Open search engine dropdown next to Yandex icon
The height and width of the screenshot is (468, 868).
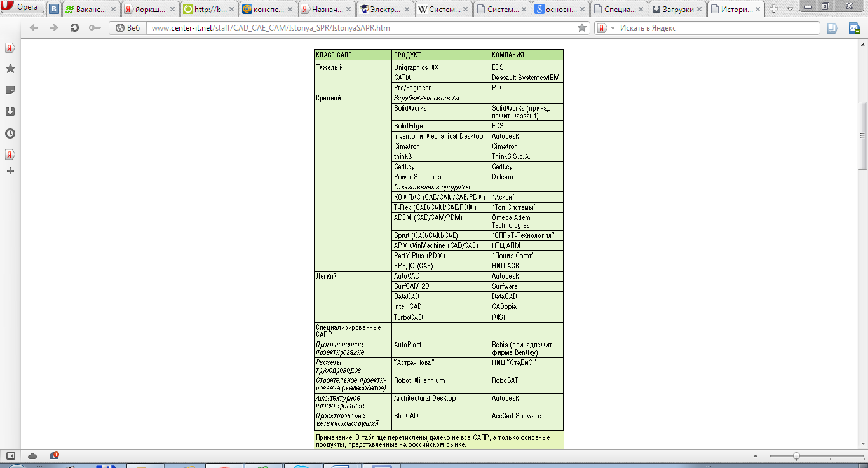[x=613, y=28]
